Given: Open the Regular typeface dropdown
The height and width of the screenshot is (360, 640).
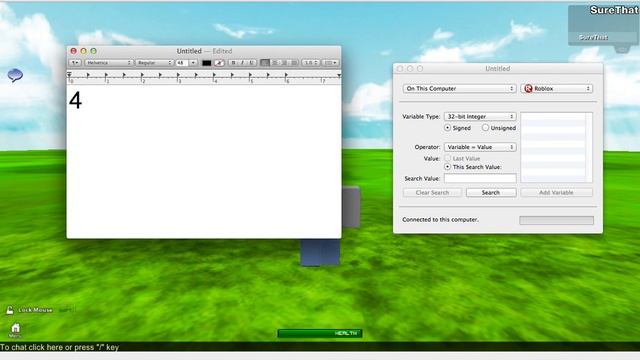Looking at the screenshot, I should (154, 63).
